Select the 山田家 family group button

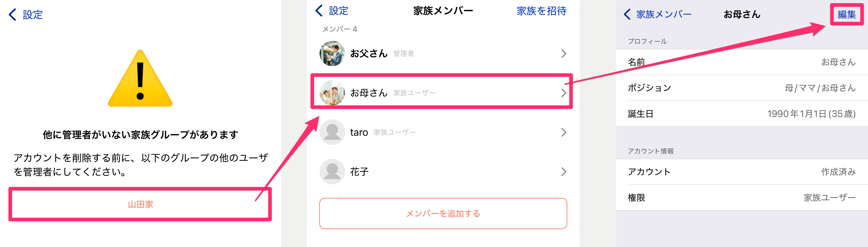pos(140,204)
